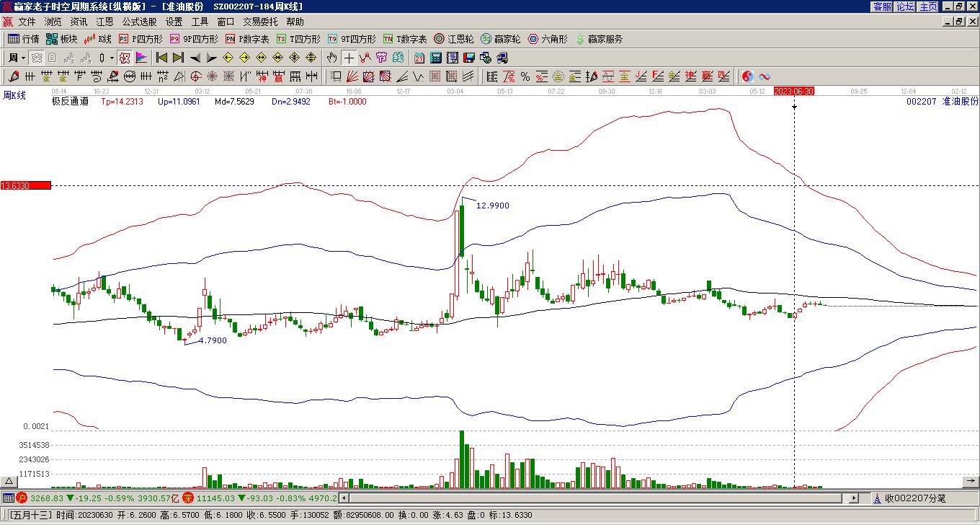Screen dimensions: 980x525
Task: Jump to the last bar of chart
Action: click(x=178, y=58)
